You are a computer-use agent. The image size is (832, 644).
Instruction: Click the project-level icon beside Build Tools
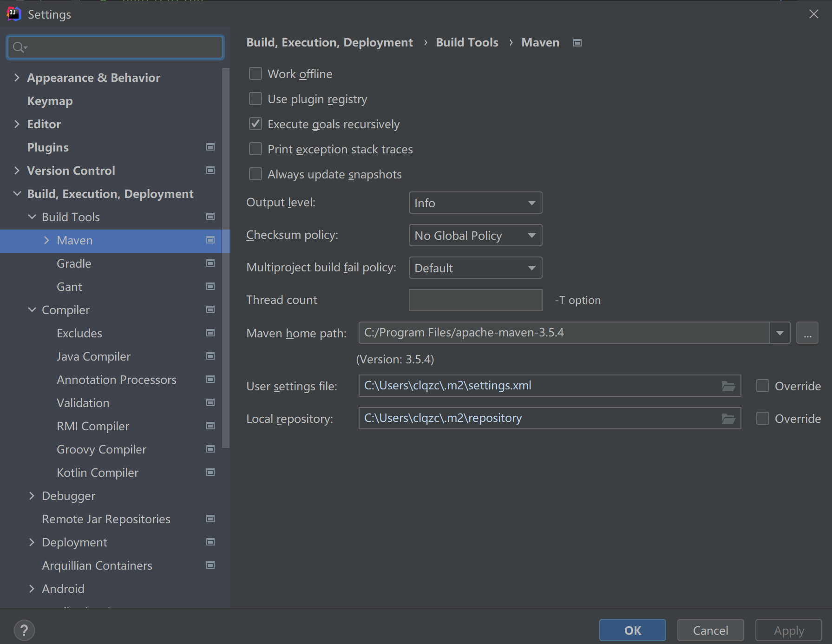[x=210, y=217]
